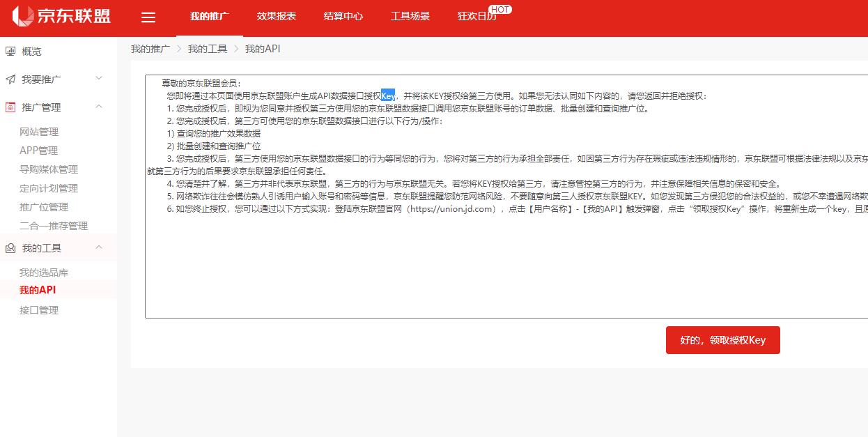This screenshot has width=868, height=437.
Task: Expand the 我要推广 chevron
Action: [99, 78]
